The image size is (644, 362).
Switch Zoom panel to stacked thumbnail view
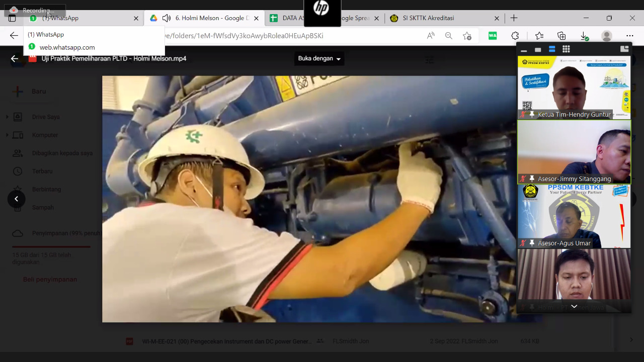coord(552,49)
